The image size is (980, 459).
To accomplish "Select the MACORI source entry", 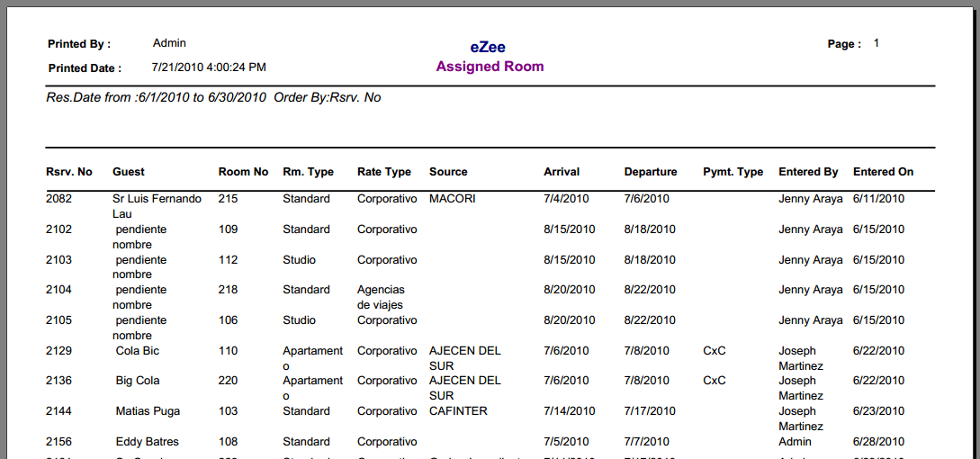I will point(453,199).
